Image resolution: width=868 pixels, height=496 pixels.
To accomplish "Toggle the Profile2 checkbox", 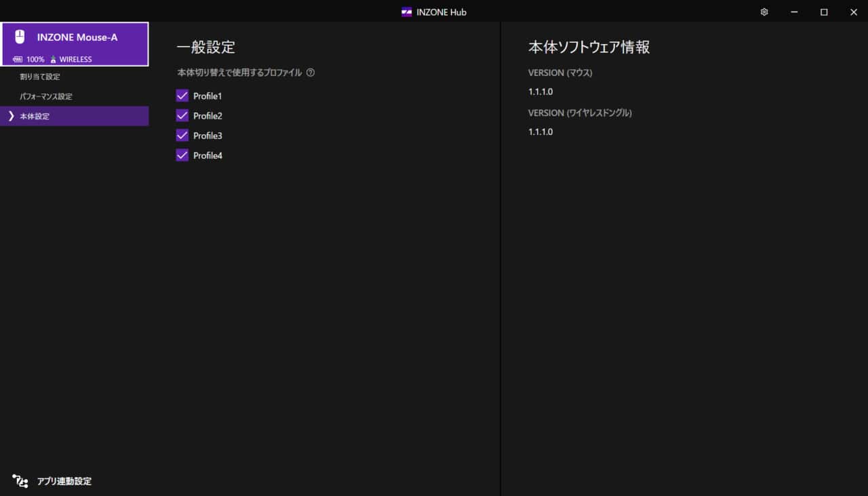I will click(x=182, y=115).
